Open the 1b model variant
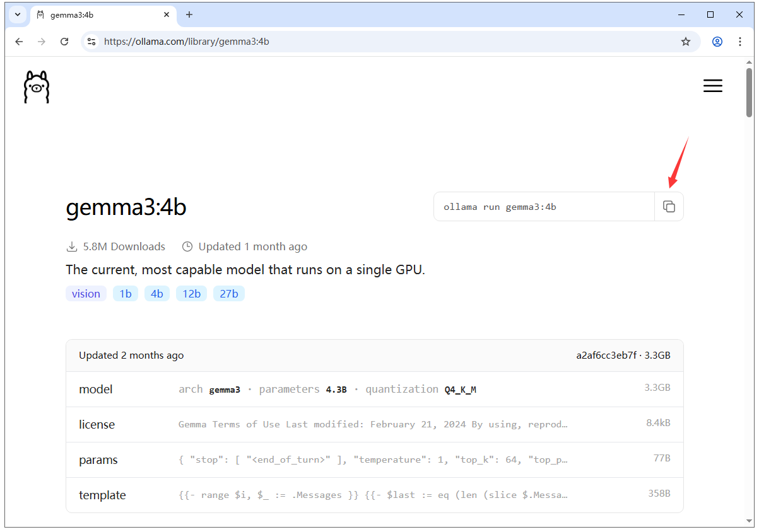 [x=125, y=293]
